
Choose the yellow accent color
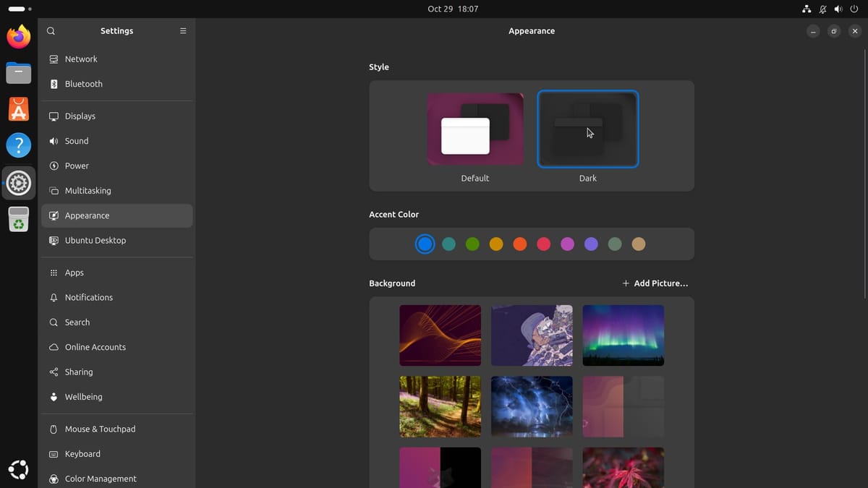point(496,244)
